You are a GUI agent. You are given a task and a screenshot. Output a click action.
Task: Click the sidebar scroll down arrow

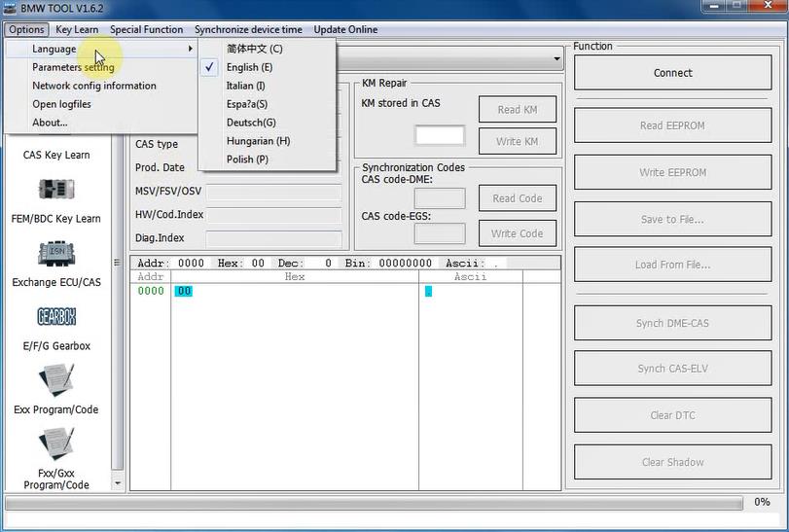[x=118, y=482]
